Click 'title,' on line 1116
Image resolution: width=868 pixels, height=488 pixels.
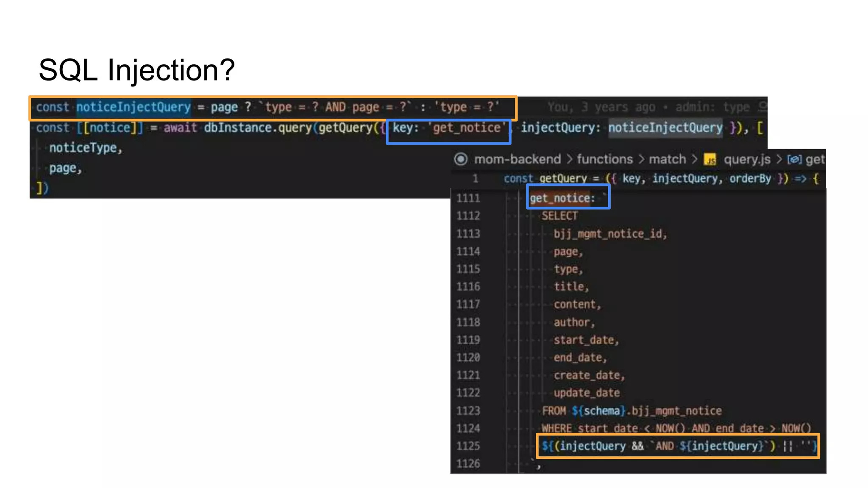click(571, 287)
